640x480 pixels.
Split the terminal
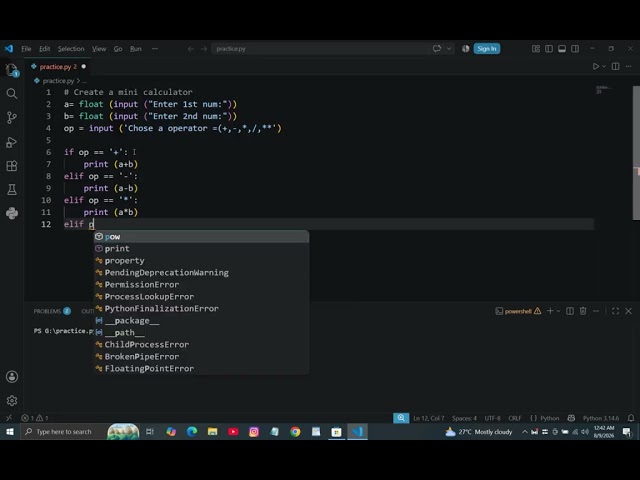click(x=570, y=311)
